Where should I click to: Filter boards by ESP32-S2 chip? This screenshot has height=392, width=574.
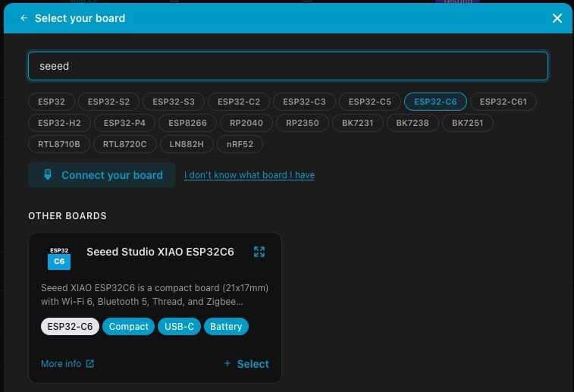coord(108,102)
